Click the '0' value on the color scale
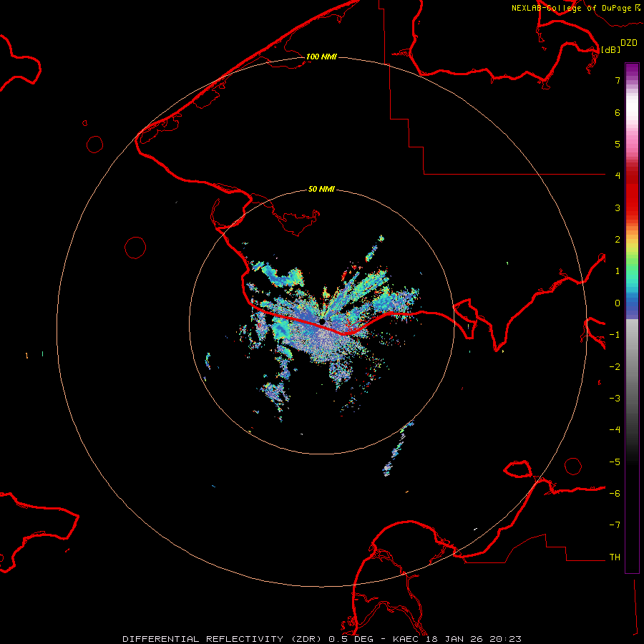The height and width of the screenshot is (644, 644). pos(618,303)
